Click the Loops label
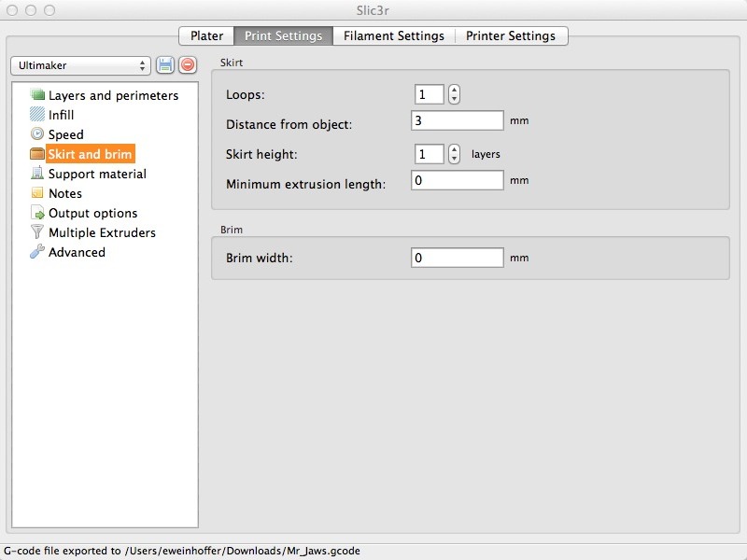The width and height of the screenshot is (747, 560). 246,95
